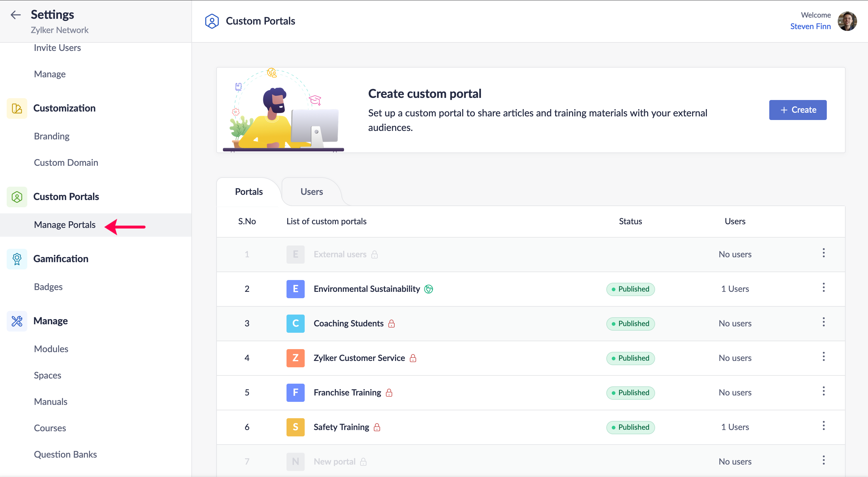This screenshot has width=868, height=477.
Task: Click '1 Users' in Environmental Sustainability row
Action: (735, 289)
